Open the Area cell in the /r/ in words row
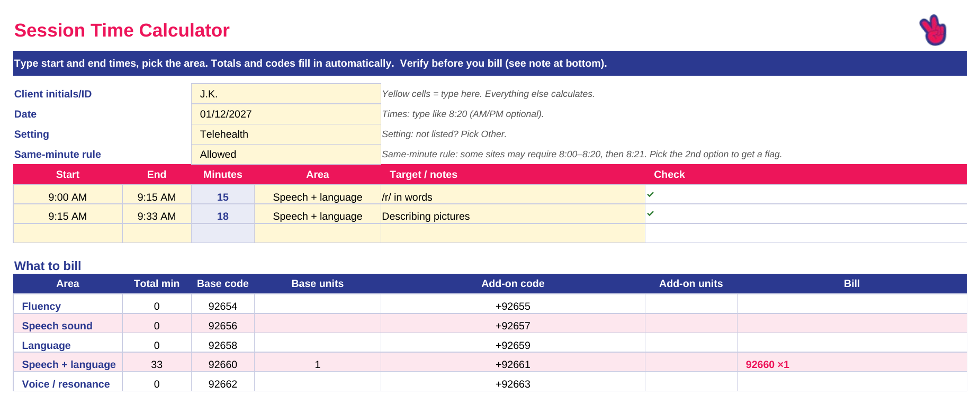This screenshot has width=980, height=404. (x=318, y=194)
